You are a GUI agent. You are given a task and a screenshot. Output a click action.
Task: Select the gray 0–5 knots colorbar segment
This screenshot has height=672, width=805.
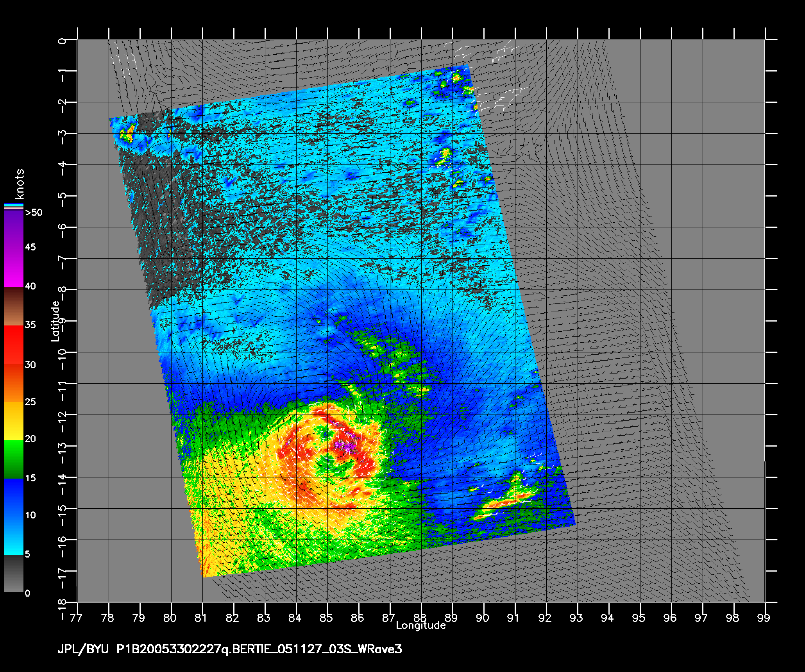pyautogui.click(x=14, y=574)
